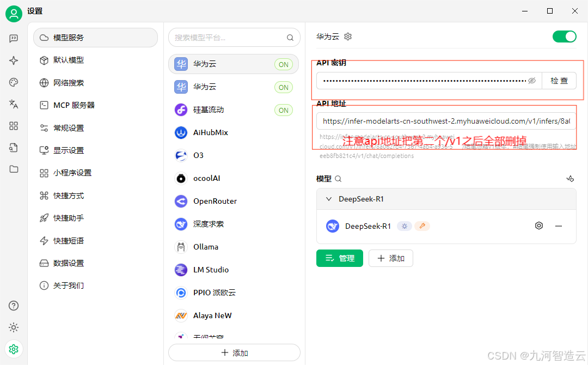Select the PPIO 派欧云 provider

tap(233, 293)
